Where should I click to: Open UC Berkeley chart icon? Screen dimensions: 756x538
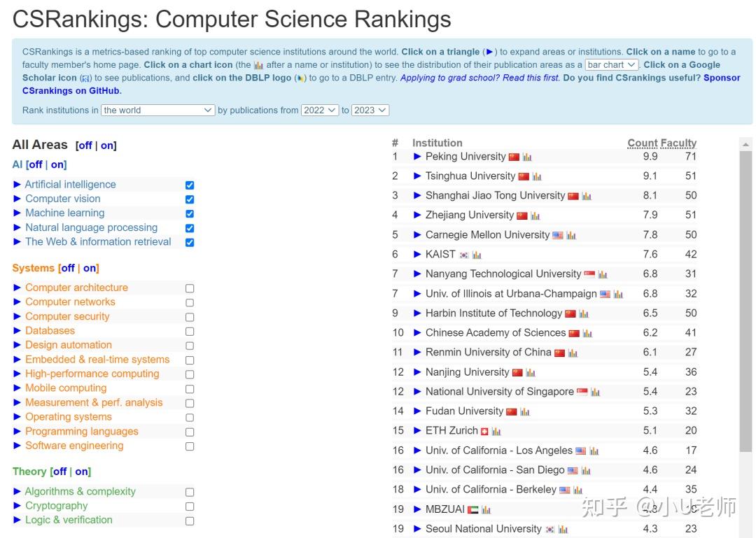pos(577,490)
